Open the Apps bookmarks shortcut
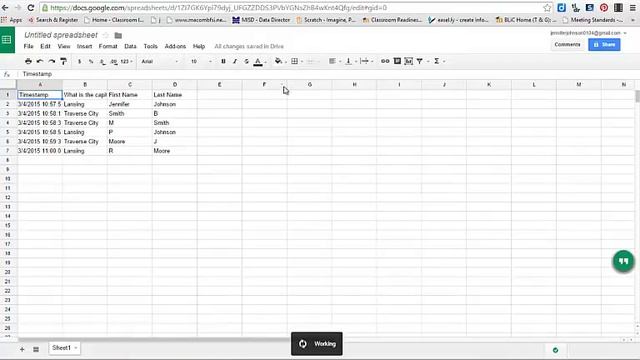This screenshot has width=640, height=360. click(12, 20)
